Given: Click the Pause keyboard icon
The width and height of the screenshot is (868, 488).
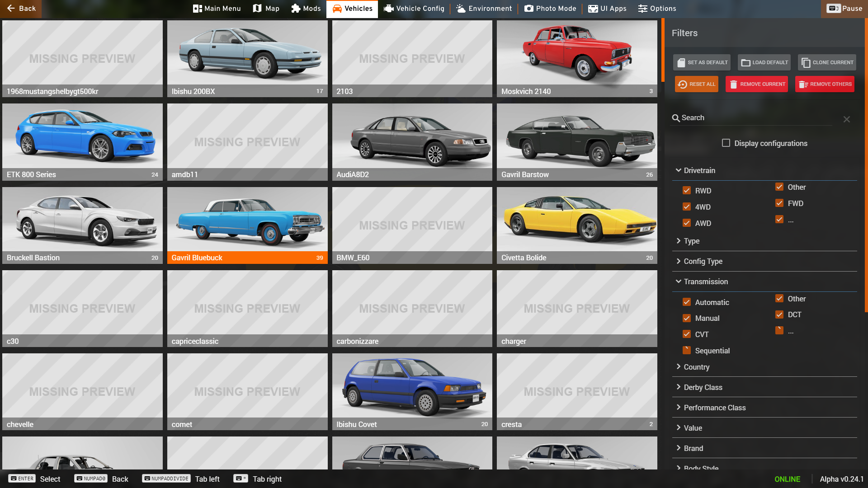Looking at the screenshot, I should pyautogui.click(x=834, y=9).
